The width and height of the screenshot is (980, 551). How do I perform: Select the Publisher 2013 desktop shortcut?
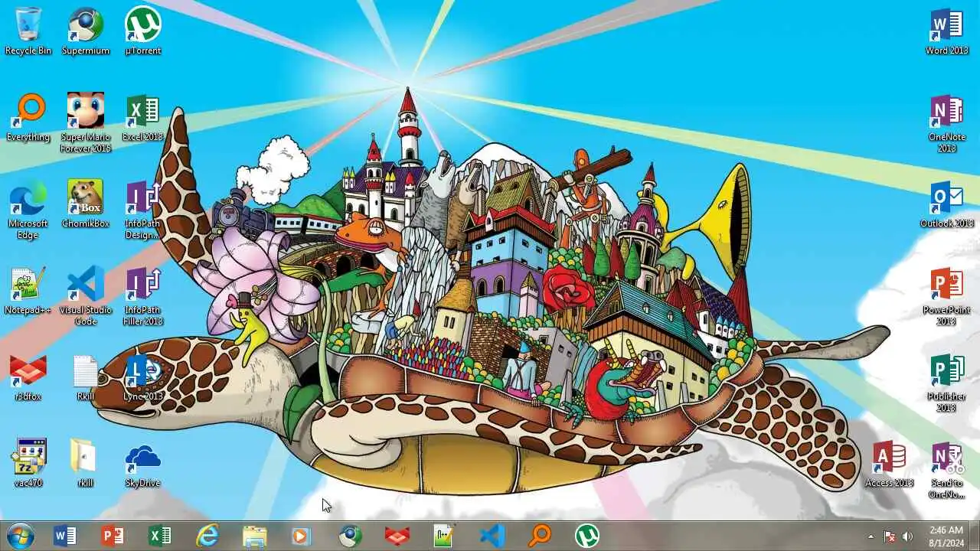(x=947, y=382)
